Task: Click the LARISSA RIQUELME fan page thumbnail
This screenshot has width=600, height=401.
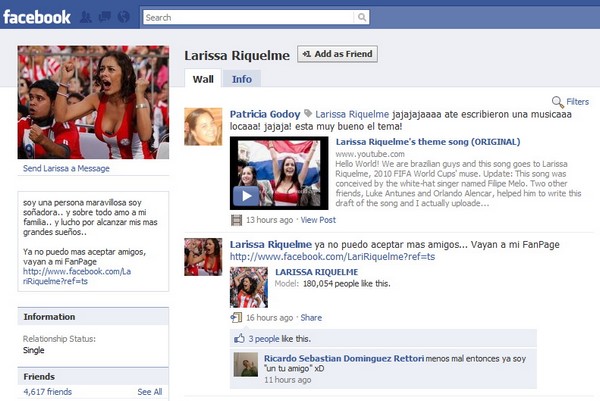Action: point(249,287)
